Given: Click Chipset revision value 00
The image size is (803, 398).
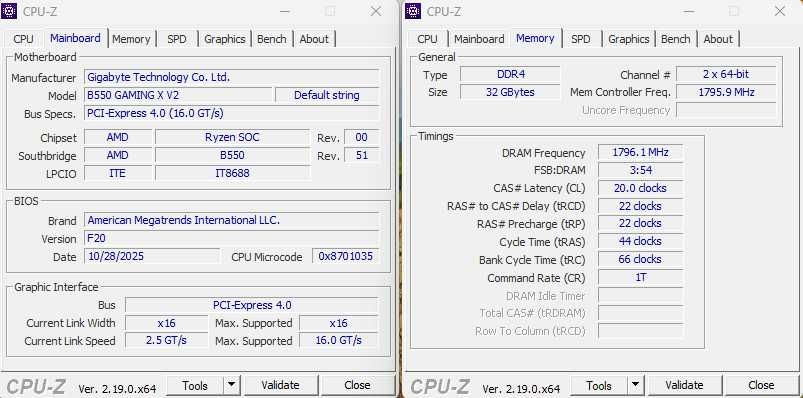Looking at the screenshot, I should pyautogui.click(x=362, y=137).
